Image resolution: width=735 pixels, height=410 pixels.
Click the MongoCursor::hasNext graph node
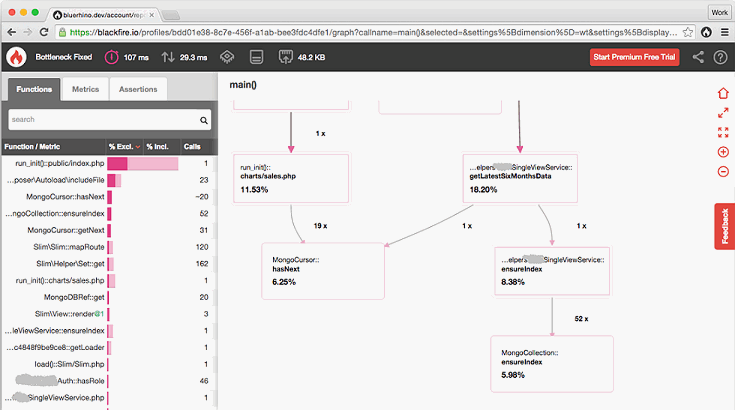pyautogui.click(x=323, y=271)
